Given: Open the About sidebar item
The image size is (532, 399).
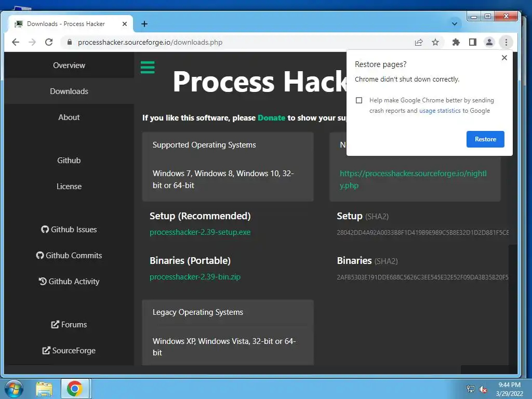Looking at the screenshot, I should 69,117.
